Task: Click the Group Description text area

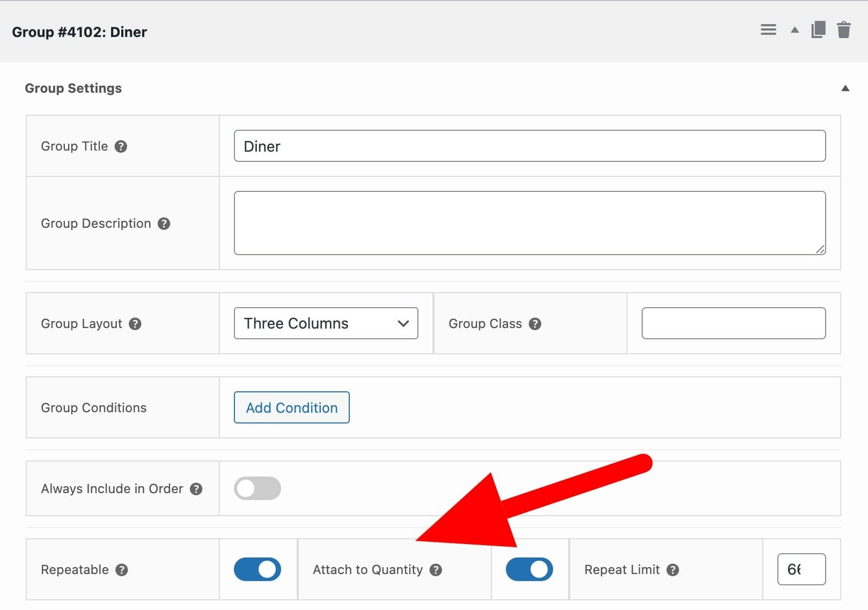Action: [x=529, y=222]
